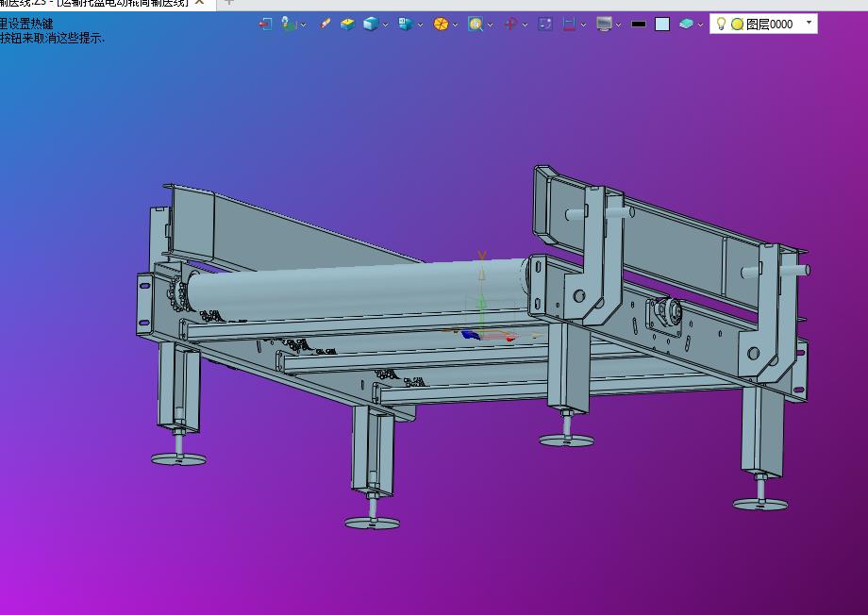Close the current document tab
This screenshot has height=615, width=868.
point(200,2)
